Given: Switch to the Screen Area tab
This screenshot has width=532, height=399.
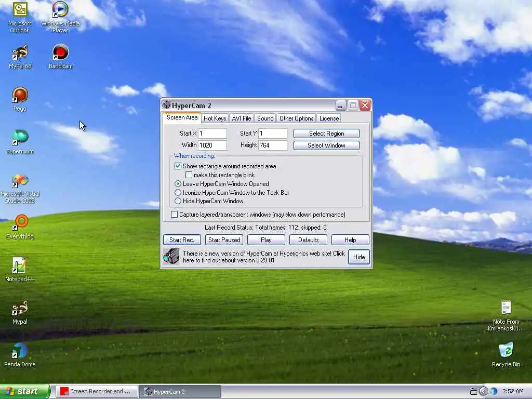Looking at the screenshot, I should (x=182, y=118).
